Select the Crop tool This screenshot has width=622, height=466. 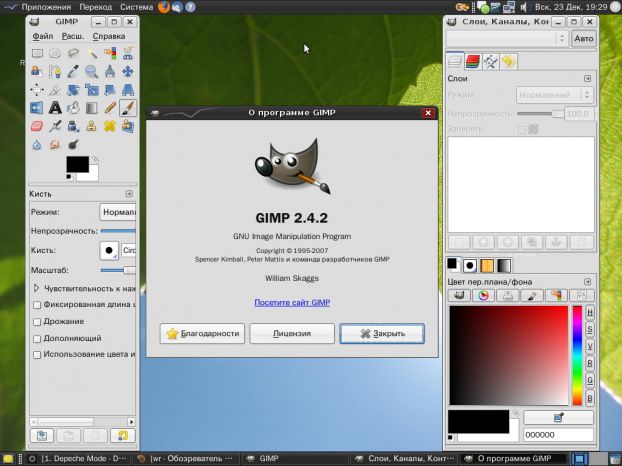tap(55, 90)
